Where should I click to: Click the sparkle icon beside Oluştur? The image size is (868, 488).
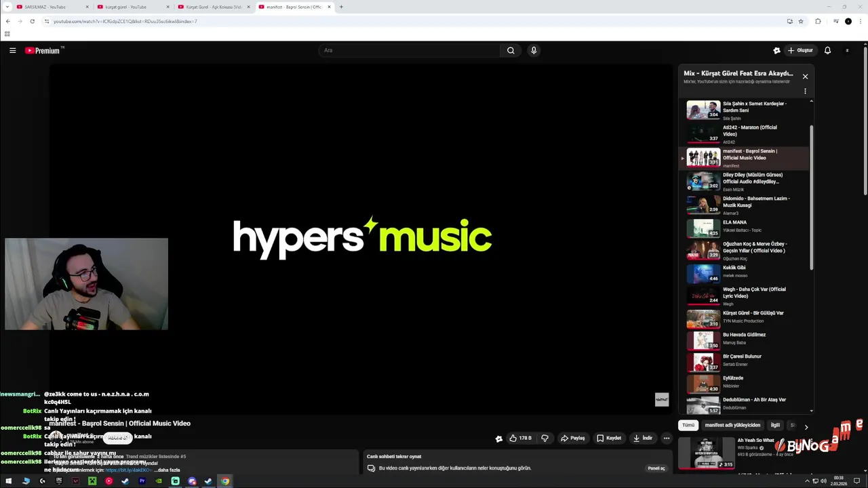coord(776,50)
